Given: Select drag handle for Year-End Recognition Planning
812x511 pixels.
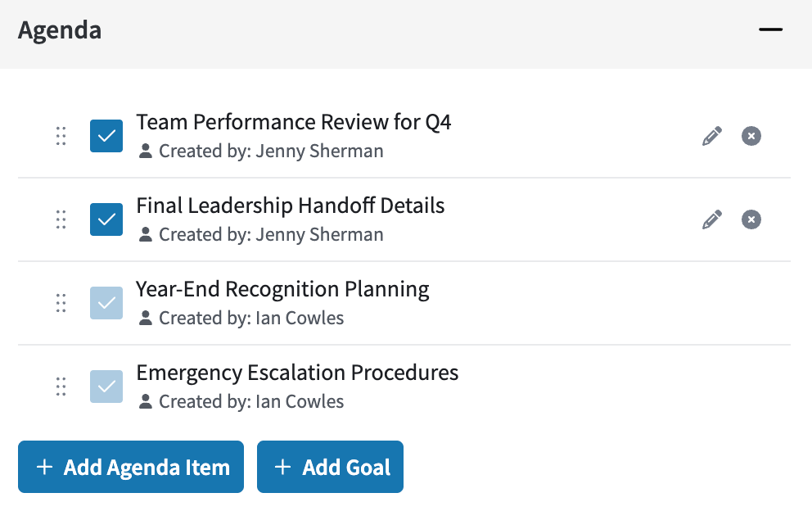Looking at the screenshot, I should click(61, 303).
